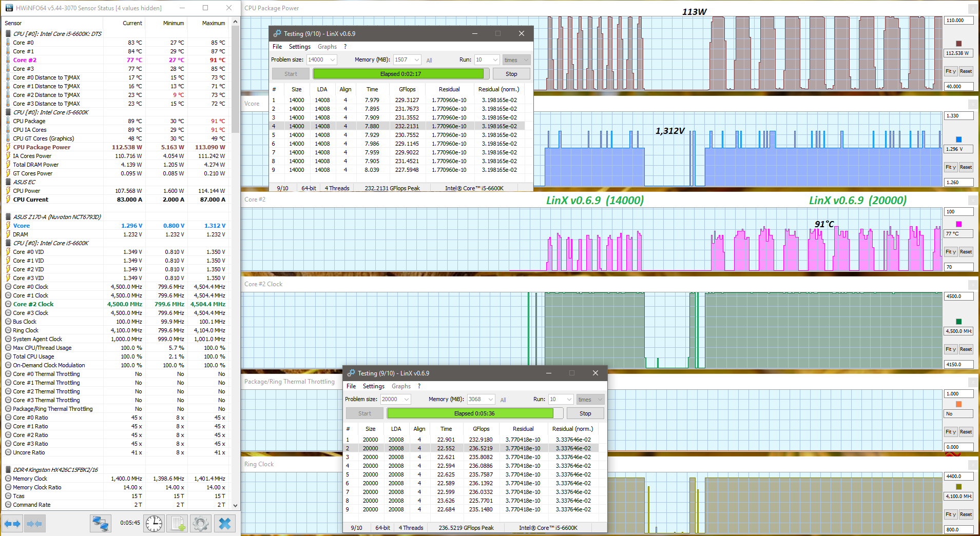Click the chip icon beside ASUS EC
The height and width of the screenshot is (536, 980).
coord(8,182)
